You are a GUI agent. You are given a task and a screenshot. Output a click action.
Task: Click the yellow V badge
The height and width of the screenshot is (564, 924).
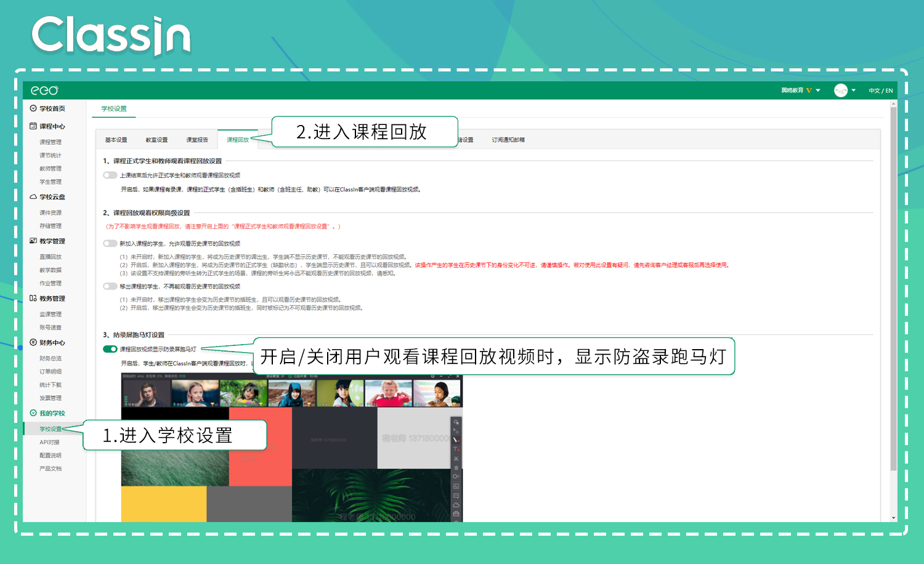809,91
